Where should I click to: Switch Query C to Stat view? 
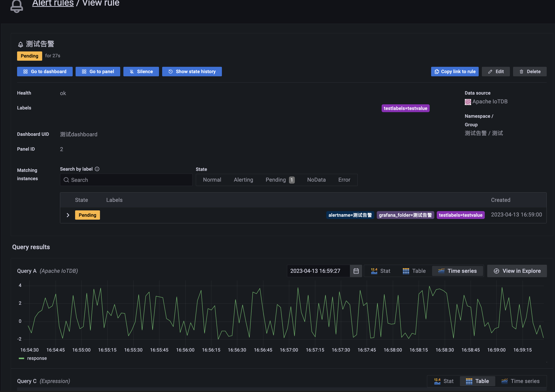point(444,381)
